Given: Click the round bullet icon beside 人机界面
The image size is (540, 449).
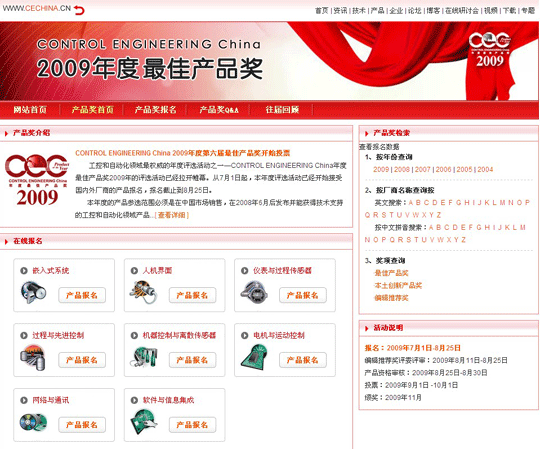Looking at the screenshot, I should tap(134, 271).
